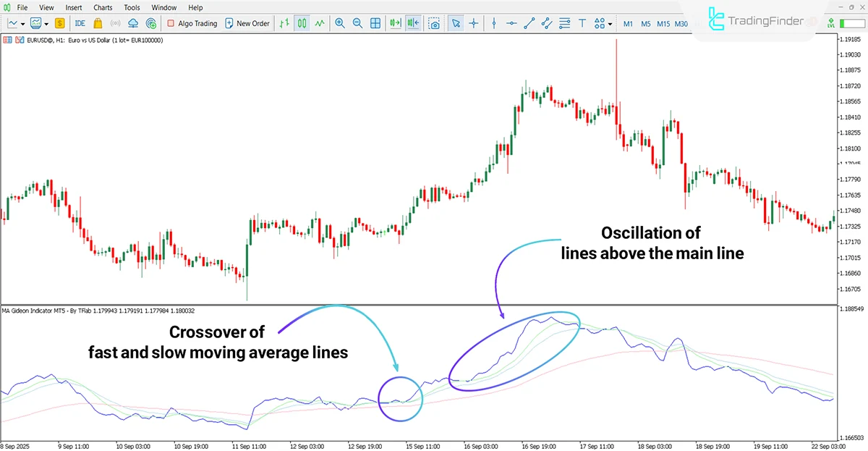Click the bar chart display icon
This screenshot has height=451, width=868.
284,23
